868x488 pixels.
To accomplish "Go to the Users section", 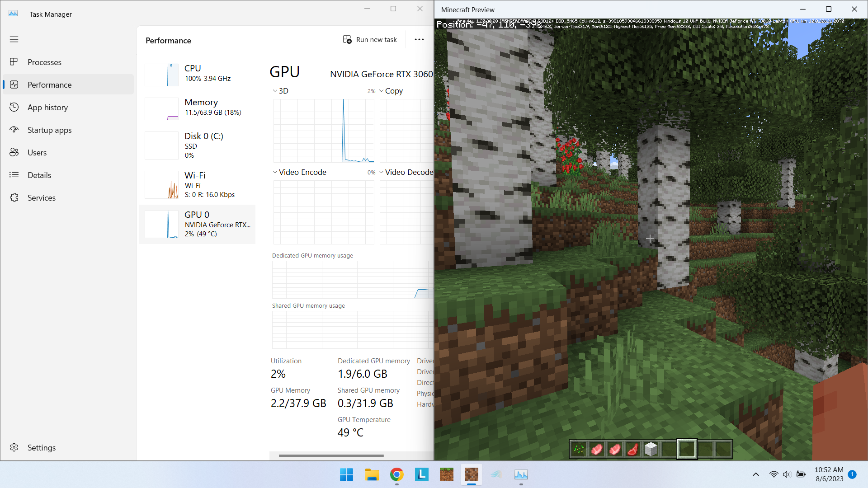I will [37, 153].
